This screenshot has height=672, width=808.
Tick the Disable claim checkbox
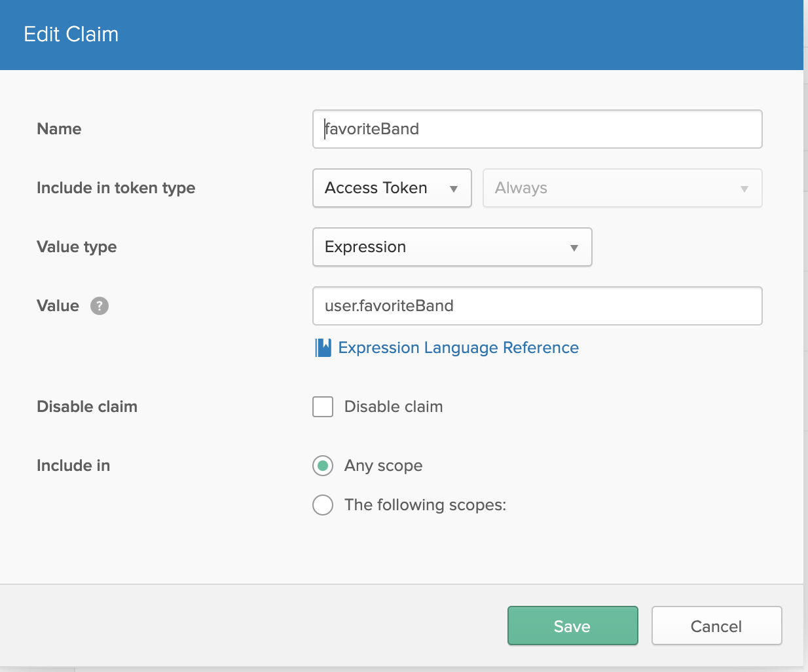coord(323,407)
